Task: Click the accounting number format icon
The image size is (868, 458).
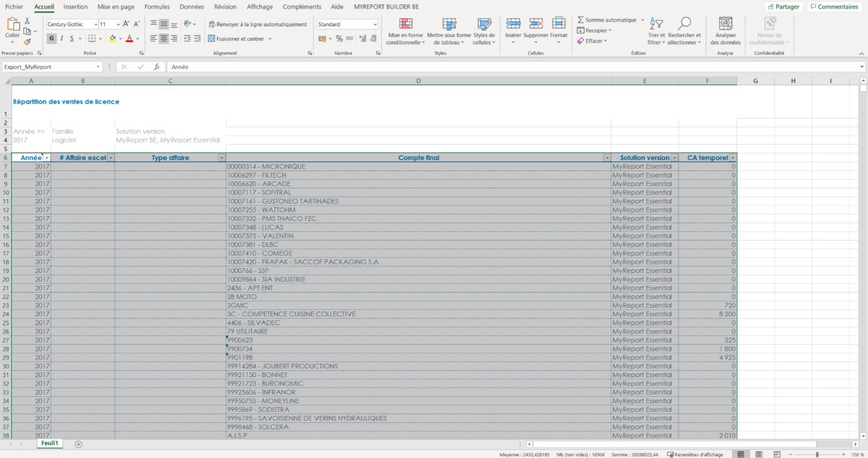Action: click(x=322, y=38)
